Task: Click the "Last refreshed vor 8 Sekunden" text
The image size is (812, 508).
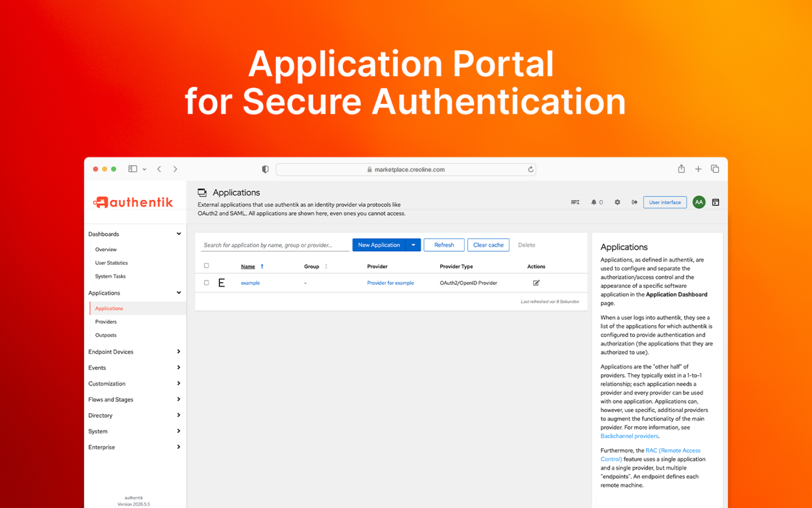Action: 550,302
